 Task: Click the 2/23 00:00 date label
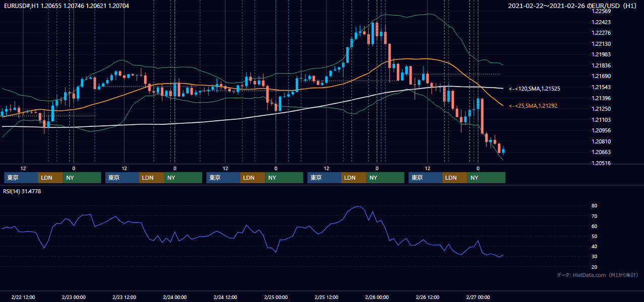74,297
